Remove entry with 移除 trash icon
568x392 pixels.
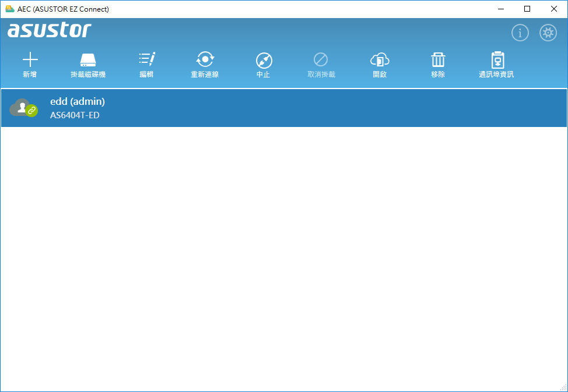438,60
